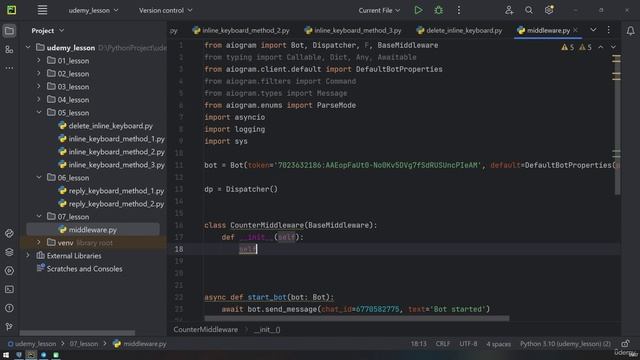Open Python 3.10 interpreter selector
The height and width of the screenshot is (360, 640).
tap(565, 344)
